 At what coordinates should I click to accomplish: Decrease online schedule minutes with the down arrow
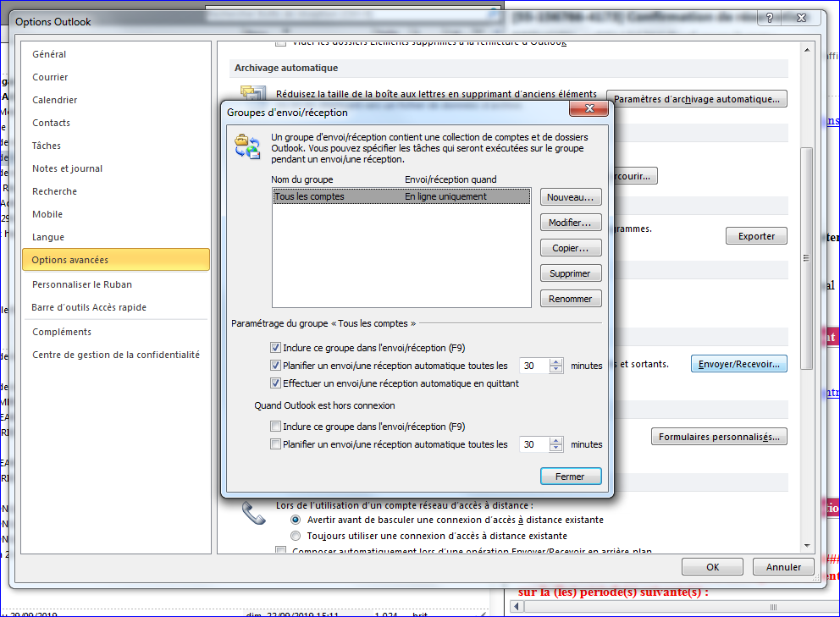click(x=556, y=369)
